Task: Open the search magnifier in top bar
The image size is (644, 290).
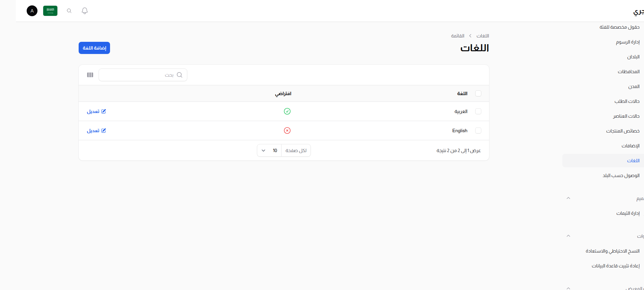Action: (x=69, y=11)
